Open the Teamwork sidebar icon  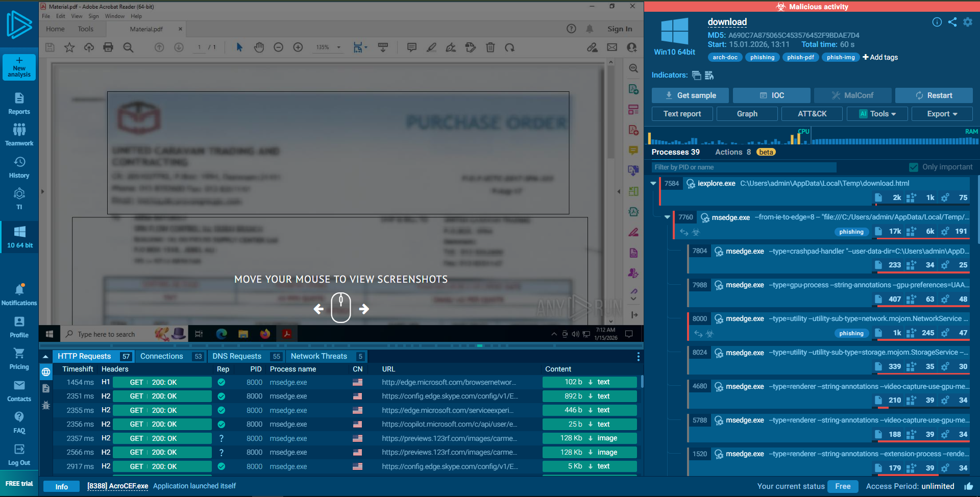(19, 135)
